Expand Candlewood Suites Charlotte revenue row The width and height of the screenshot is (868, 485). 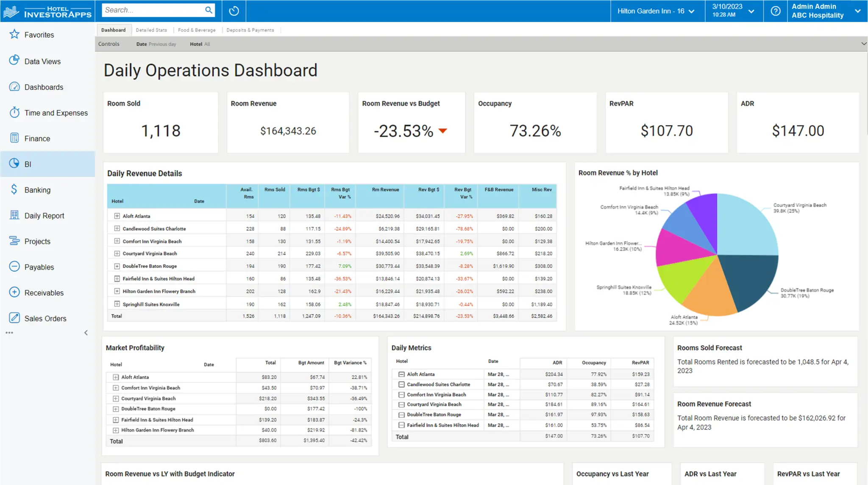pos(117,229)
